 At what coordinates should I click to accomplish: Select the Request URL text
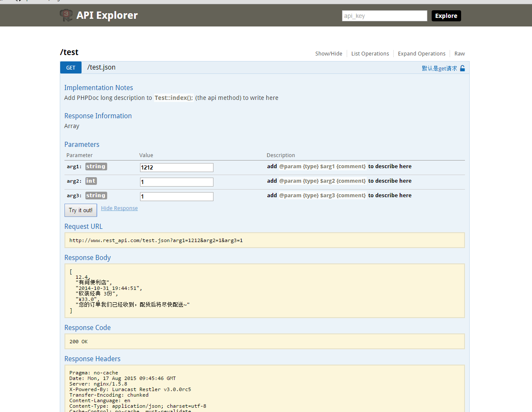coord(156,240)
